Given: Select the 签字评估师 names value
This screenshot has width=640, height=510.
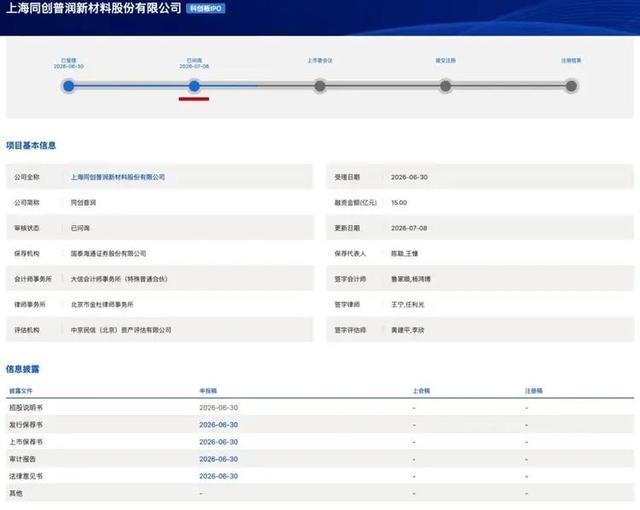Looking at the screenshot, I should pos(407,330).
